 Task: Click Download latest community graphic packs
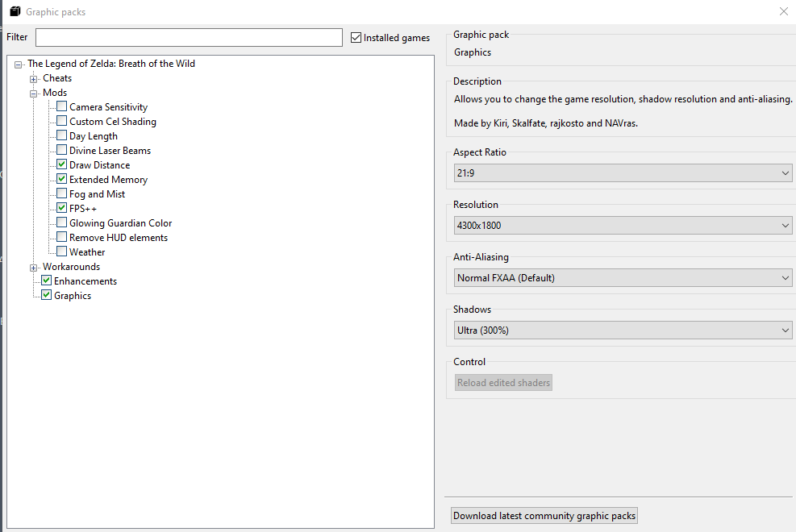(x=544, y=516)
